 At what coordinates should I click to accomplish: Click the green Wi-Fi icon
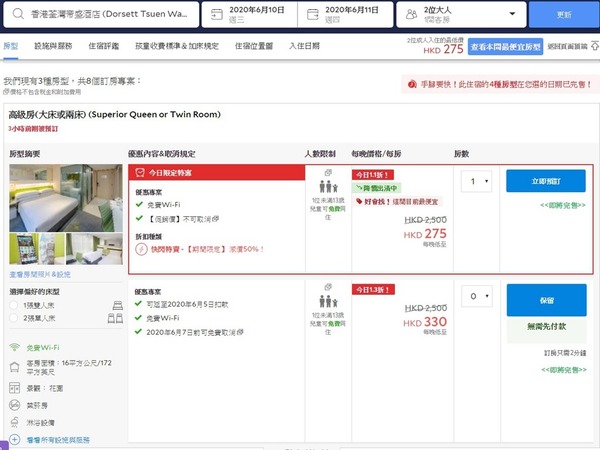pos(15,347)
